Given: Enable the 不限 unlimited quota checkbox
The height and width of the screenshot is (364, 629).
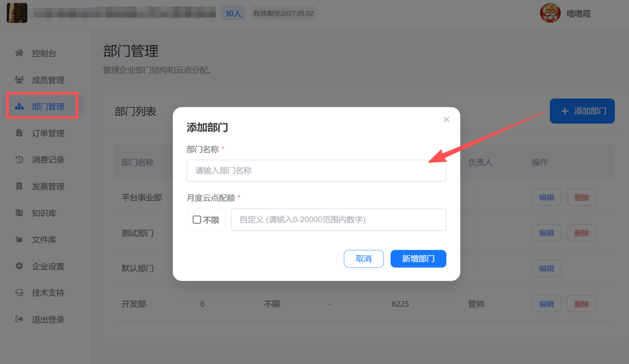Looking at the screenshot, I should click(197, 220).
